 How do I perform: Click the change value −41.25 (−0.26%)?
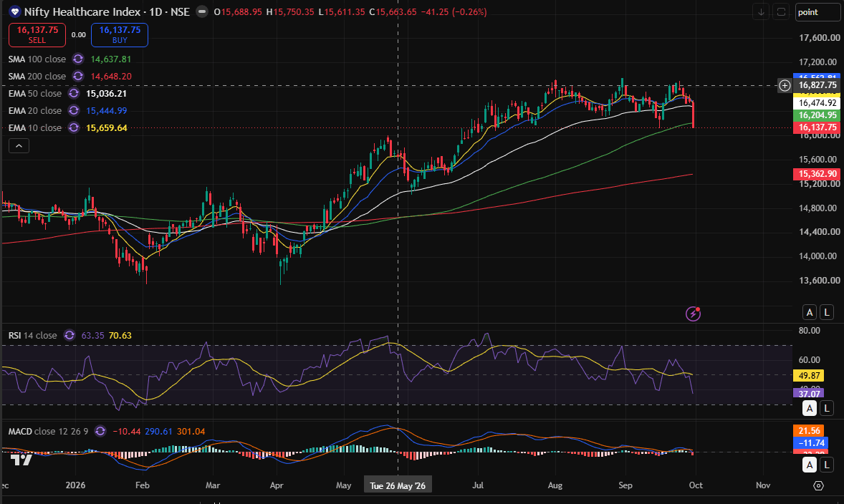click(x=454, y=12)
